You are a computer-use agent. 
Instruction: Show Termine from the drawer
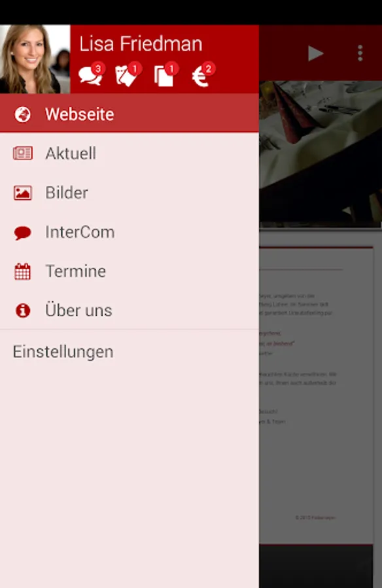[130, 271]
